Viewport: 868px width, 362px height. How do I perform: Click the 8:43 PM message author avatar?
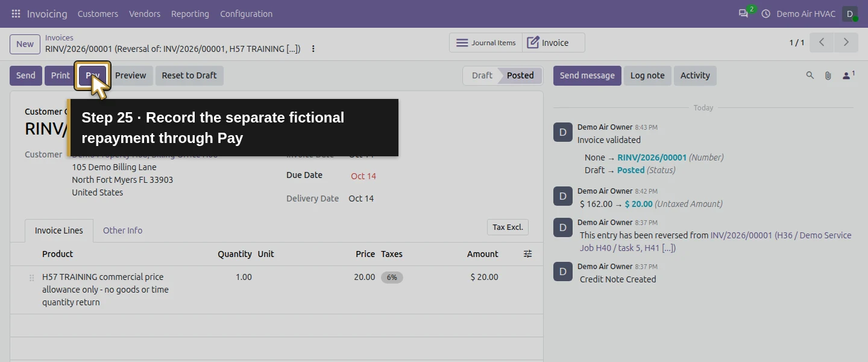click(x=563, y=133)
